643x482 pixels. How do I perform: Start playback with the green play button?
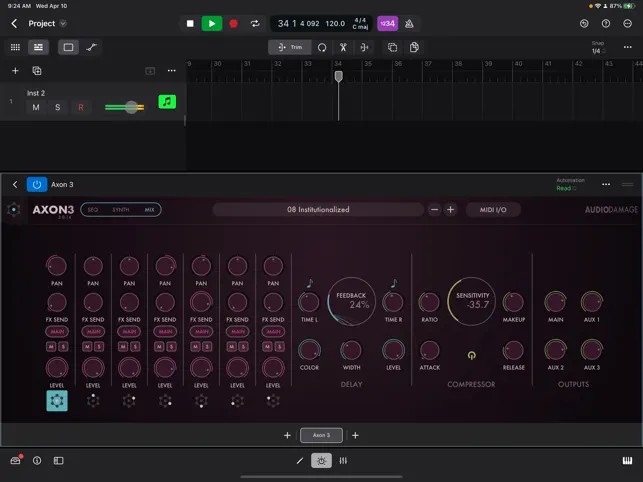[x=212, y=24]
